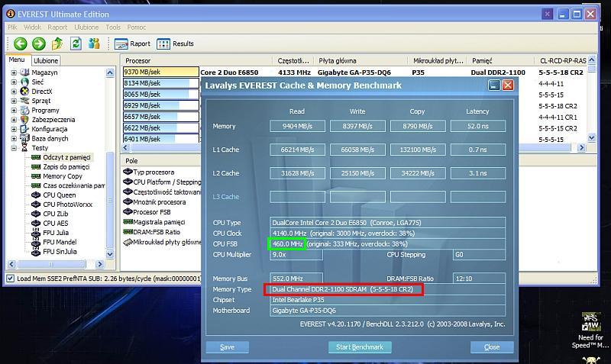Expand the Zabezpieczenia tree node
This screenshot has height=364, width=611.
click(14, 120)
